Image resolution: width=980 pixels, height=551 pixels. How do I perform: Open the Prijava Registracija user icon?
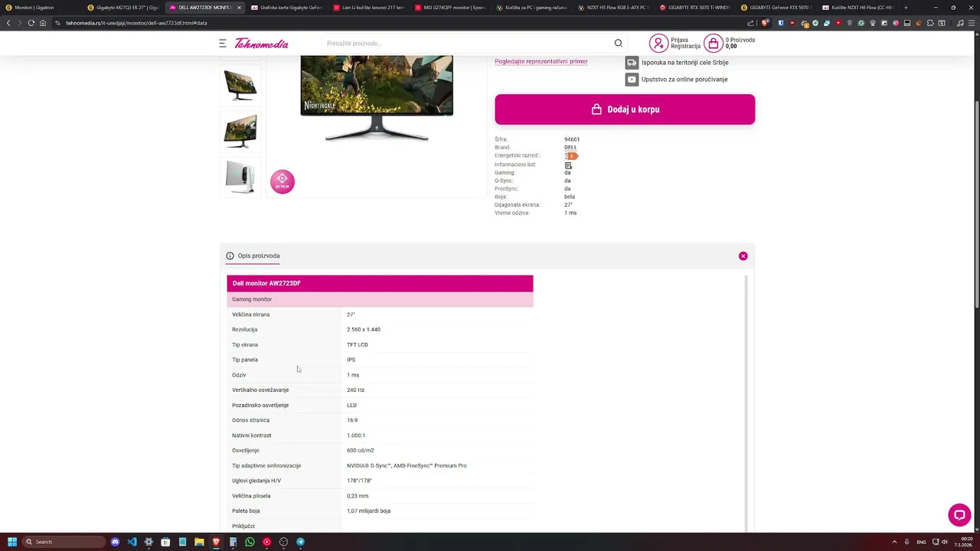pyautogui.click(x=658, y=43)
